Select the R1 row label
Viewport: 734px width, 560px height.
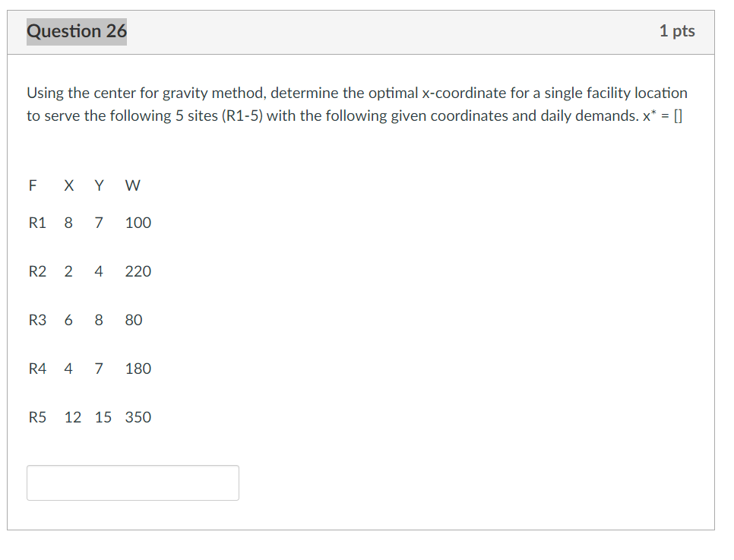point(37,223)
